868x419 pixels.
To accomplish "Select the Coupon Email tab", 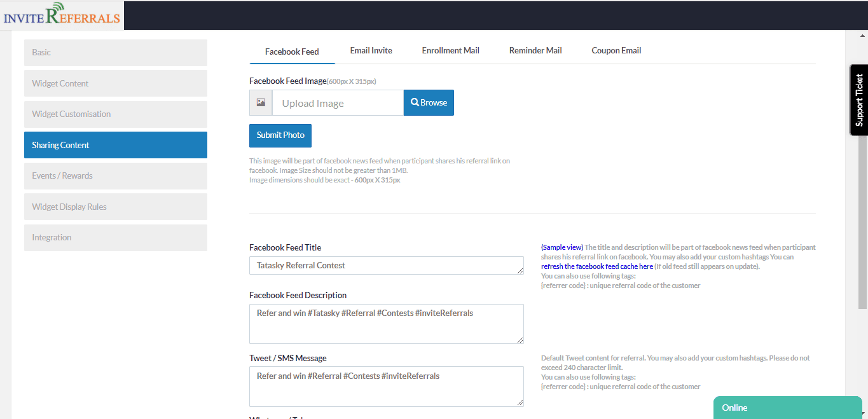I will click(616, 51).
